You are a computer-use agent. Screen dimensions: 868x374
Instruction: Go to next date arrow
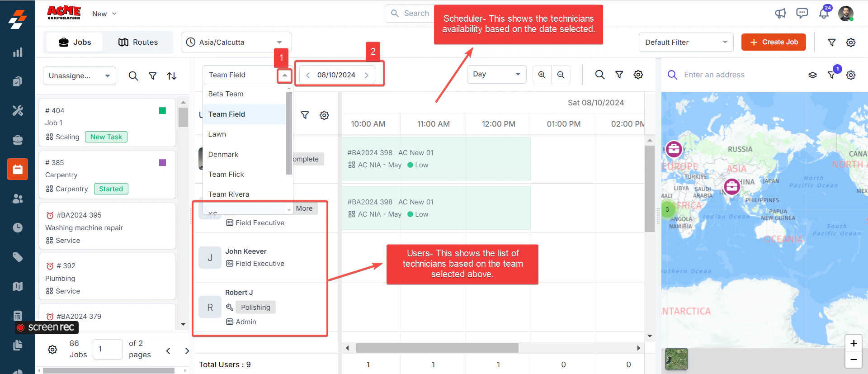(x=367, y=75)
